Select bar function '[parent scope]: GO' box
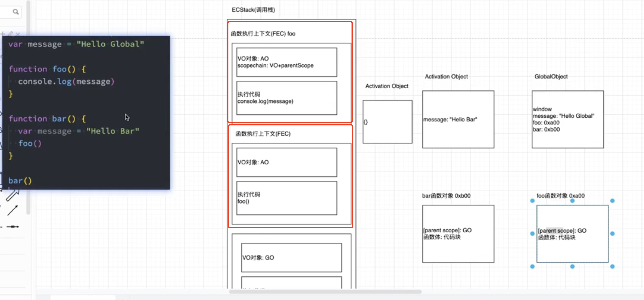Screen dimensions: 644x300 458,234
